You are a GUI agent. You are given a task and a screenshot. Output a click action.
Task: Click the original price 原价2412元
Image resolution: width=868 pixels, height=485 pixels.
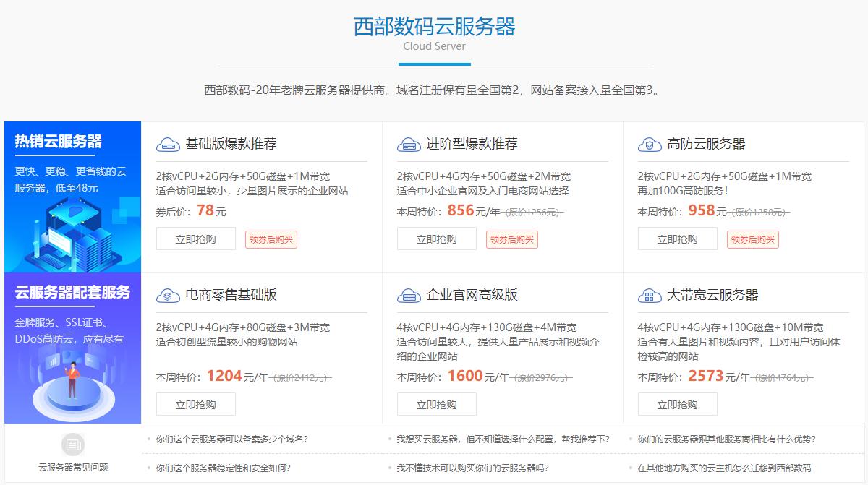[x=301, y=377]
